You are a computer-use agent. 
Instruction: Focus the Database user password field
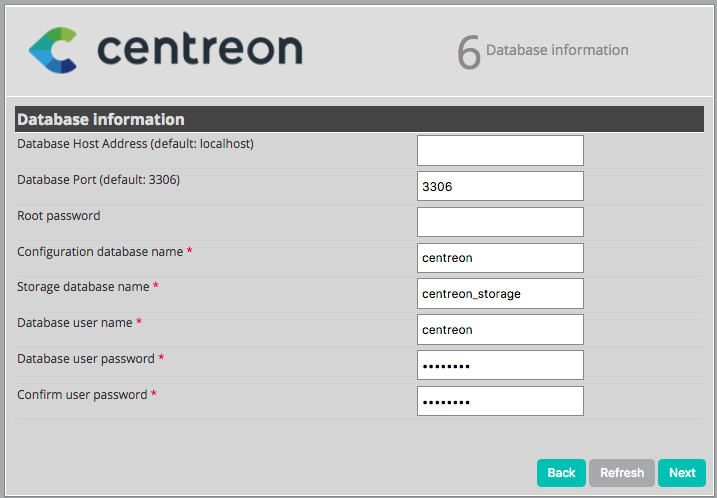pyautogui.click(x=500, y=365)
